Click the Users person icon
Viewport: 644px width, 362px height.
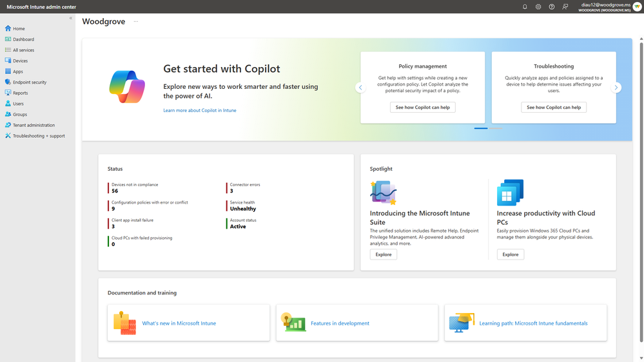8,104
